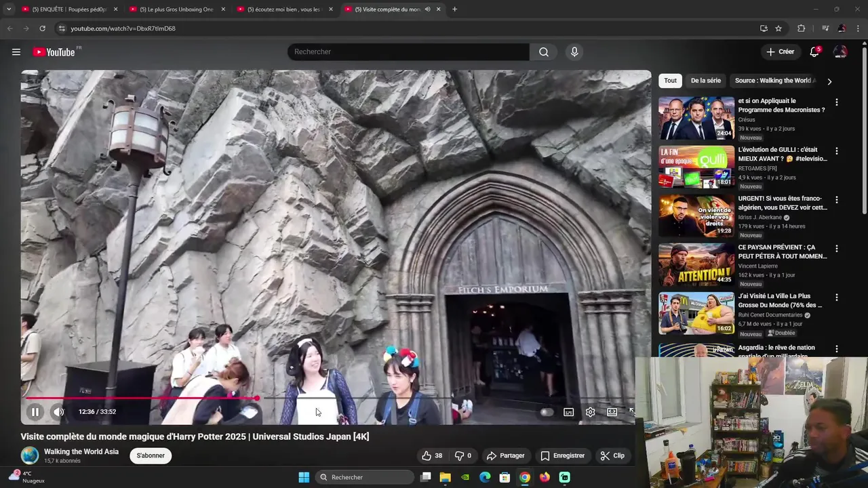Open the YouTube hamburger guide menu
This screenshot has height=488, width=868.
tap(16, 52)
